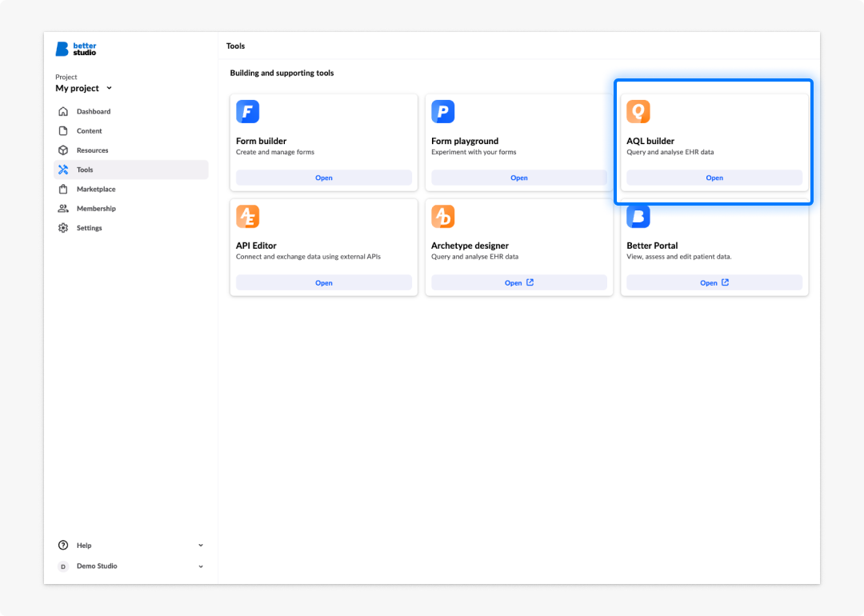Open the API Editor tool
The image size is (864, 616).
coord(324,282)
